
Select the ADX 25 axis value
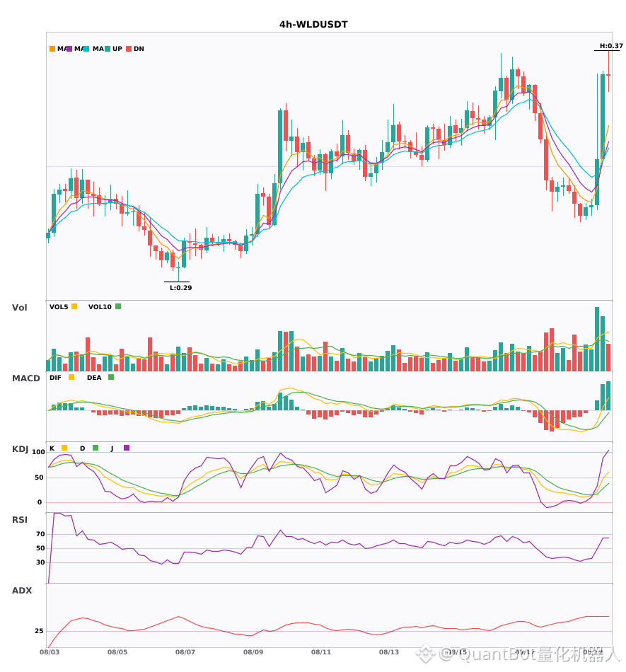[x=39, y=631]
